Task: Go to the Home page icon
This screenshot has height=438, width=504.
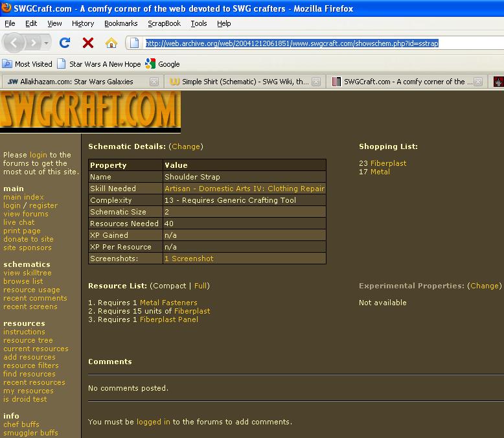Action: 111,43
